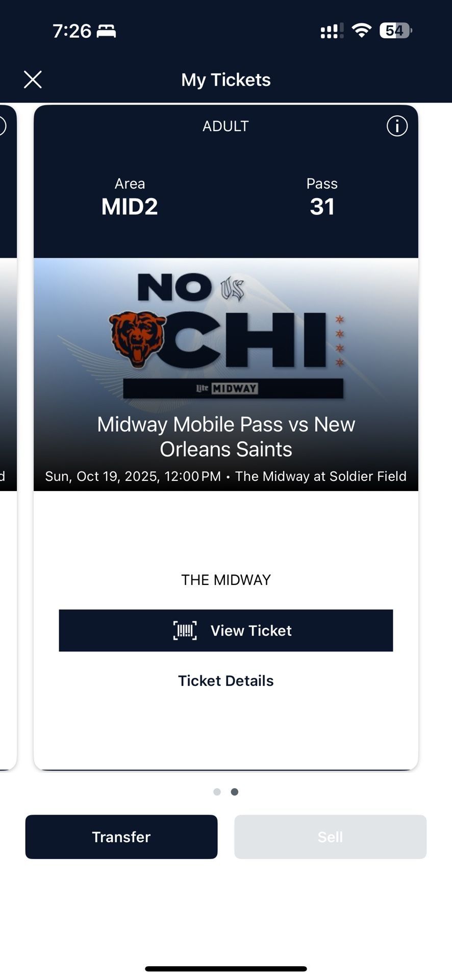This screenshot has width=452, height=980.
Task: Tap the Midway Mobile Pass event title
Action: pos(226,436)
